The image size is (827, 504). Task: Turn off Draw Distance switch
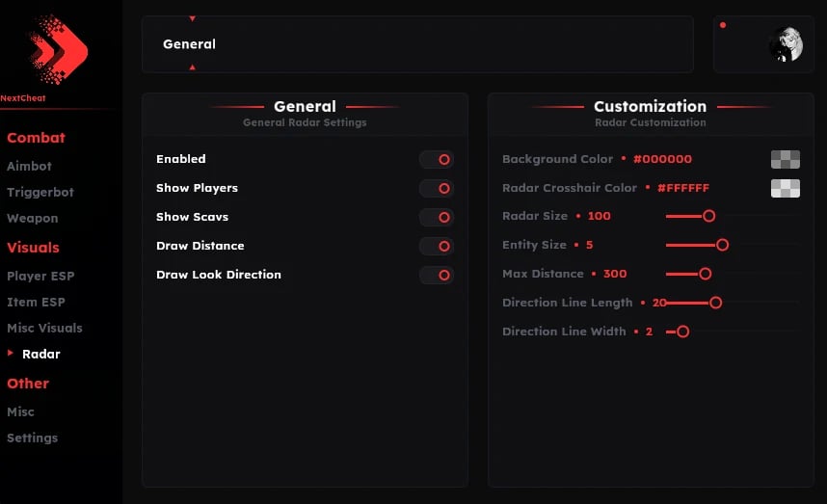coord(437,247)
